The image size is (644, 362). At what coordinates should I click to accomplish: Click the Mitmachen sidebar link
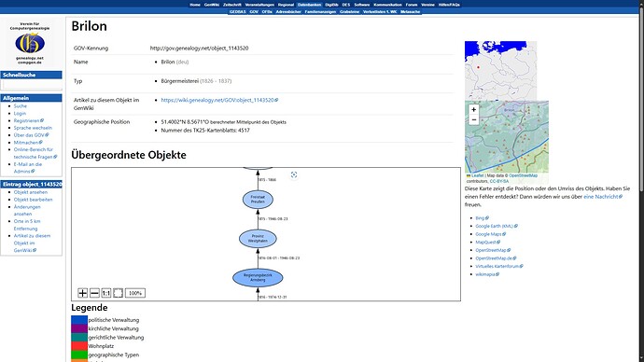(28, 143)
